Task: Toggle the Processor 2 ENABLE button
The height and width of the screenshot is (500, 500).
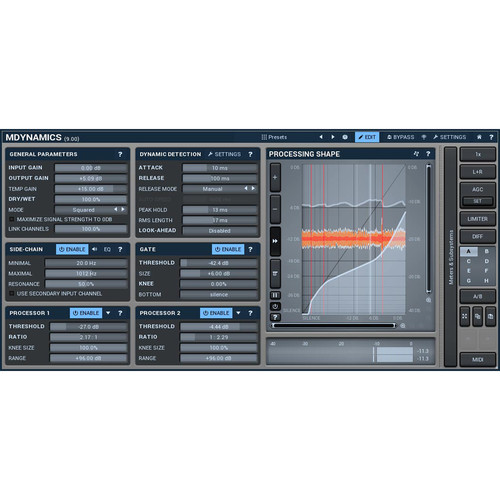Action: [x=216, y=313]
